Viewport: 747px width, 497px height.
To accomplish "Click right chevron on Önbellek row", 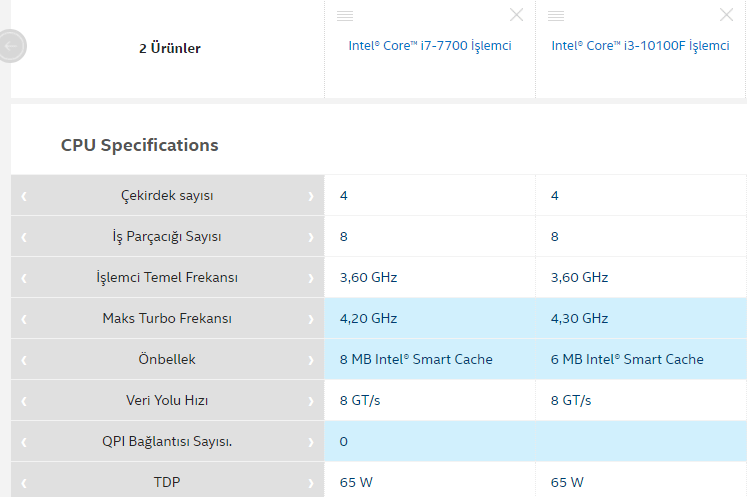I will [311, 360].
